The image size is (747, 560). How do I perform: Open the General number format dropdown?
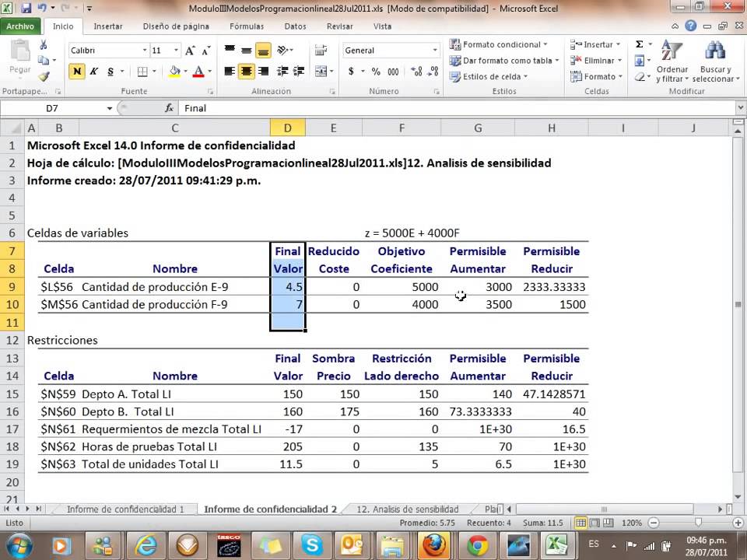pos(434,50)
